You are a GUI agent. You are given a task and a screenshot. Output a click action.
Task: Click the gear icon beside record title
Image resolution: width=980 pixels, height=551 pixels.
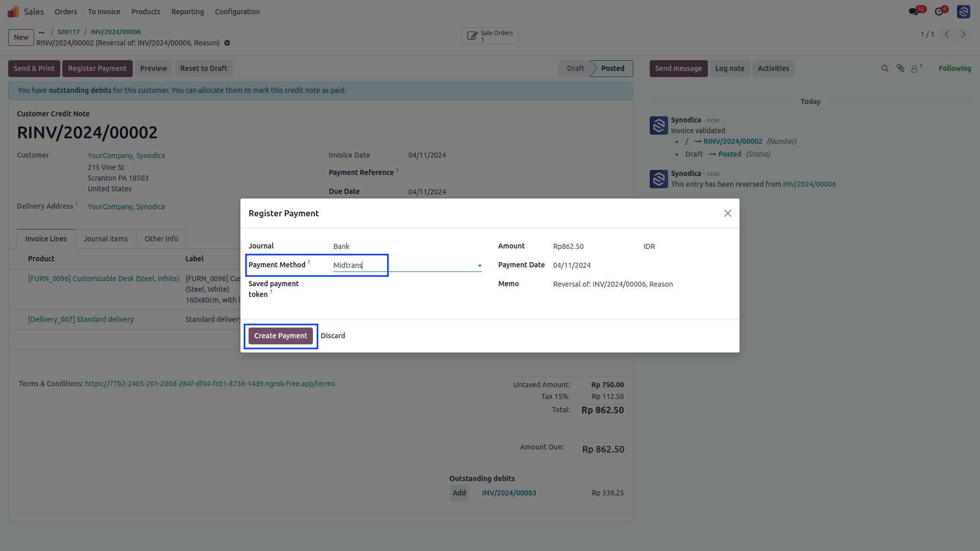tap(227, 43)
